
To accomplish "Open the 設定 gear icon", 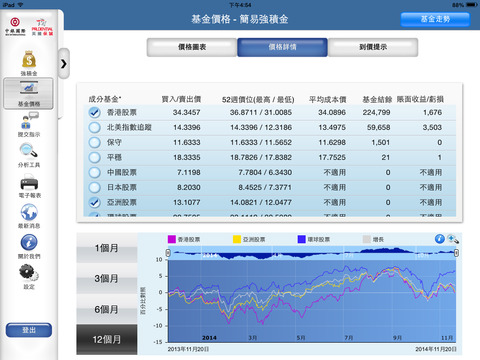I will 29,272.
